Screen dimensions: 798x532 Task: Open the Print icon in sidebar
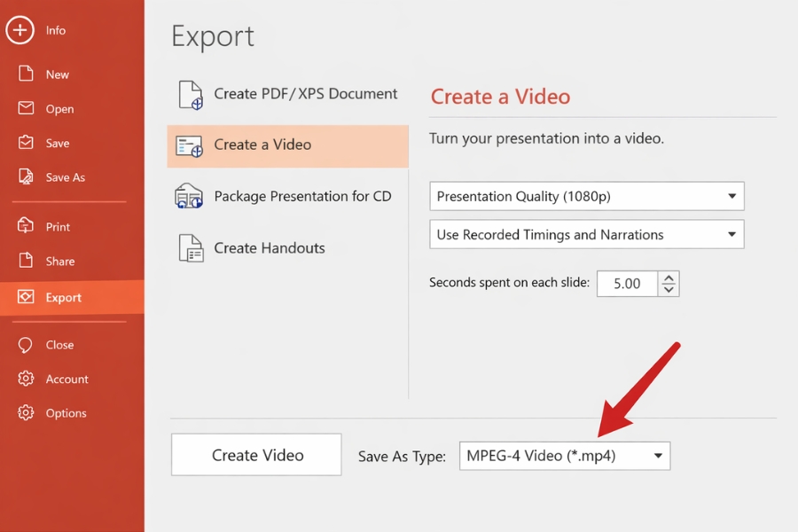coord(27,226)
